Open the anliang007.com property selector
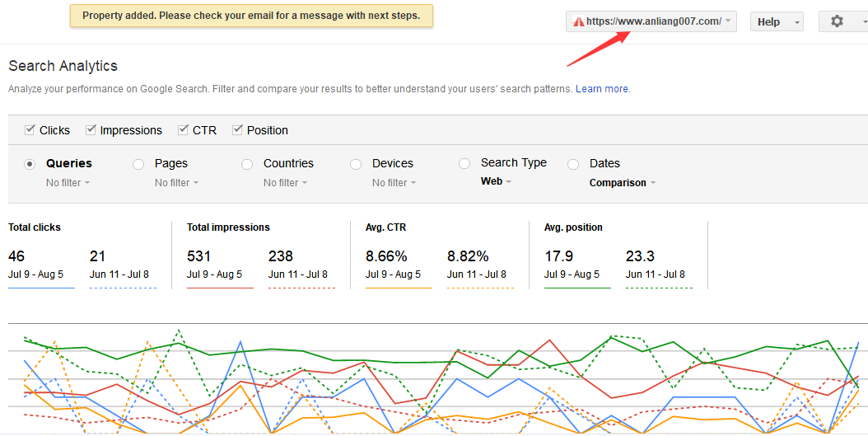Screen dimensions: 868x436 coord(651,21)
